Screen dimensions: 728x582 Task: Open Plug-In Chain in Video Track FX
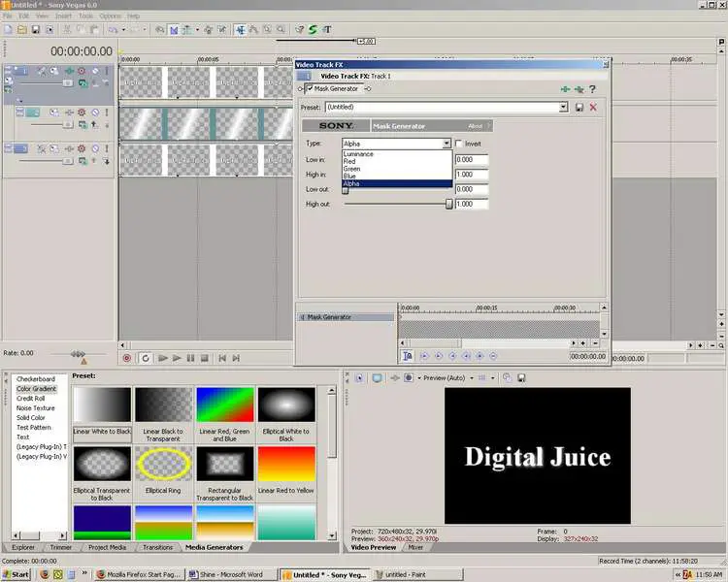[x=565, y=89]
